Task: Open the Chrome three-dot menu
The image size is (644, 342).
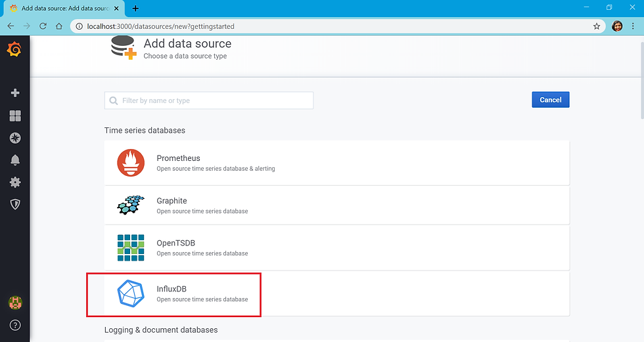Action: click(633, 26)
